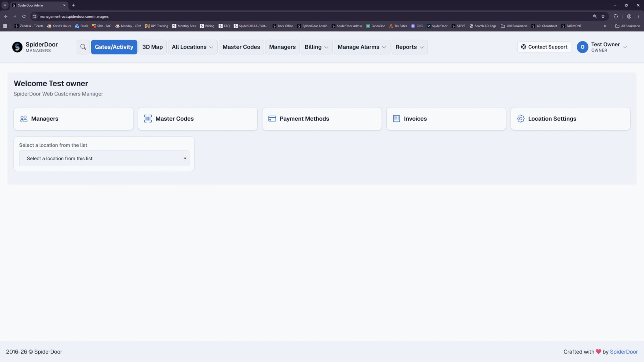Open a new browser tab
The height and width of the screenshot is (362, 644).
point(73,5)
